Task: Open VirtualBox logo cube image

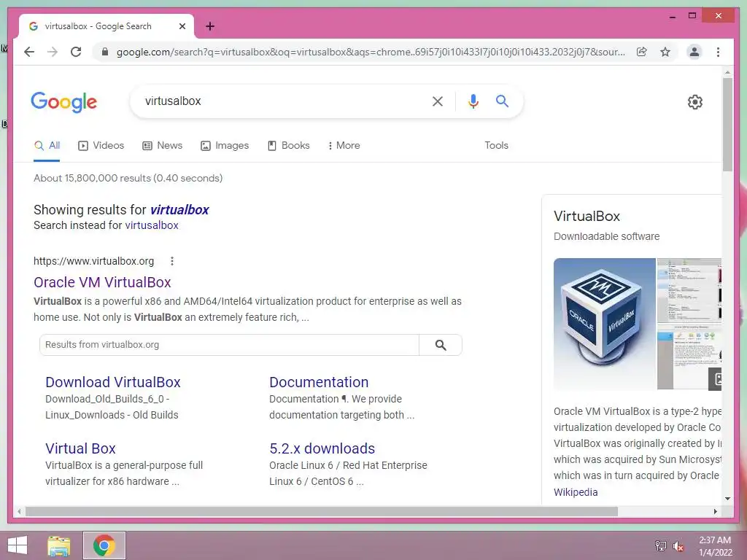Action: (x=605, y=324)
